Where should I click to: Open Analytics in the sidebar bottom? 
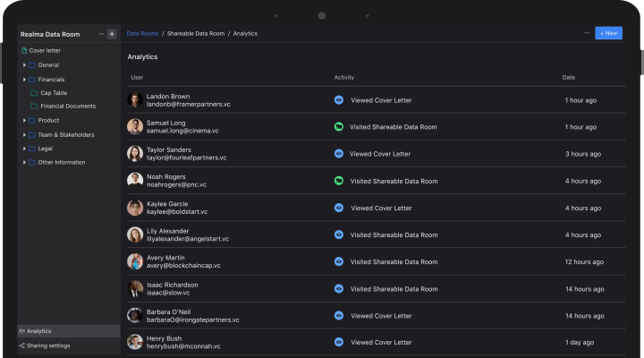(39, 331)
